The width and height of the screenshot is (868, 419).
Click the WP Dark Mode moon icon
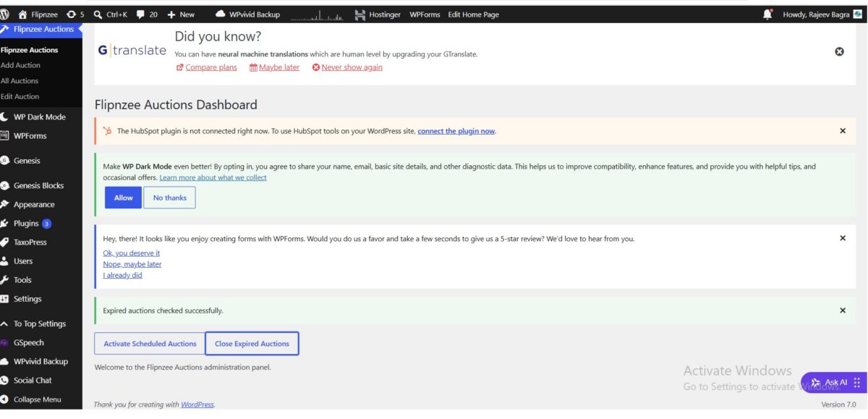[x=5, y=117]
